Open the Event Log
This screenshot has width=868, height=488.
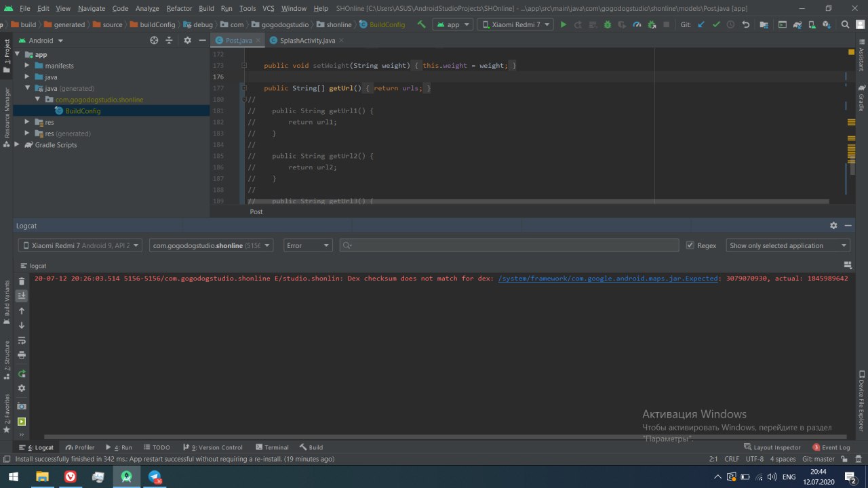pyautogui.click(x=831, y=447)
